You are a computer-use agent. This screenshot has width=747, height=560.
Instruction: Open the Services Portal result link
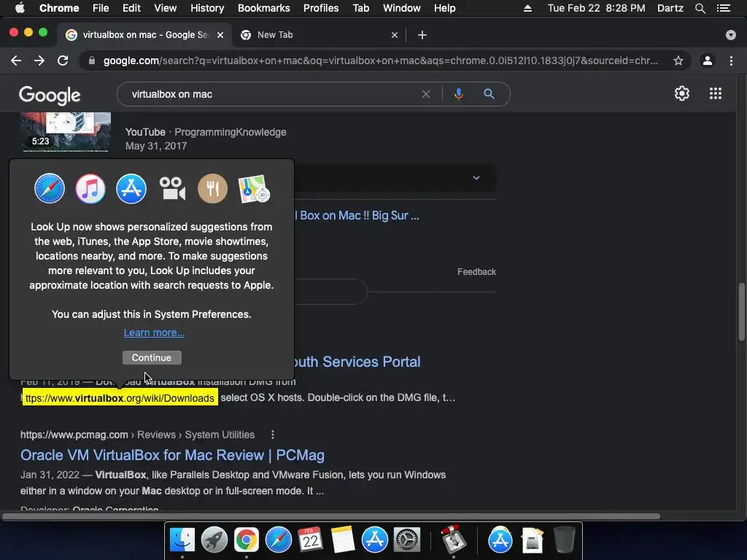357,362
